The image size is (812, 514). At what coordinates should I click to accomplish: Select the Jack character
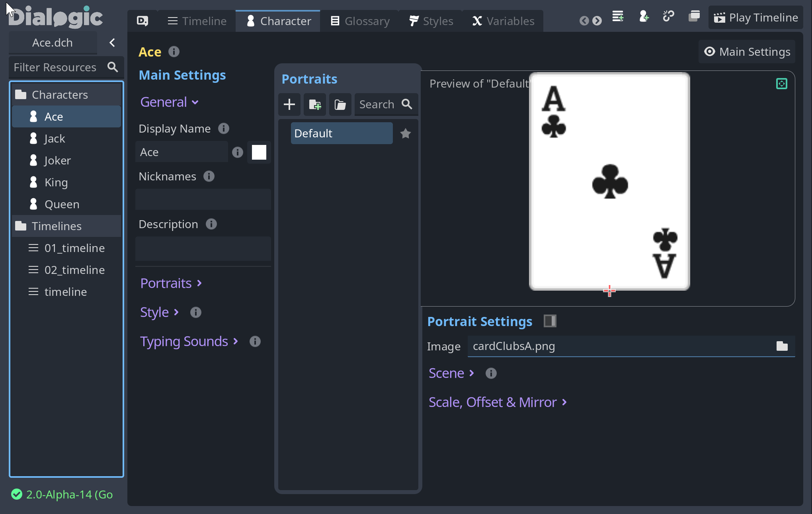[x=66, y=139]
